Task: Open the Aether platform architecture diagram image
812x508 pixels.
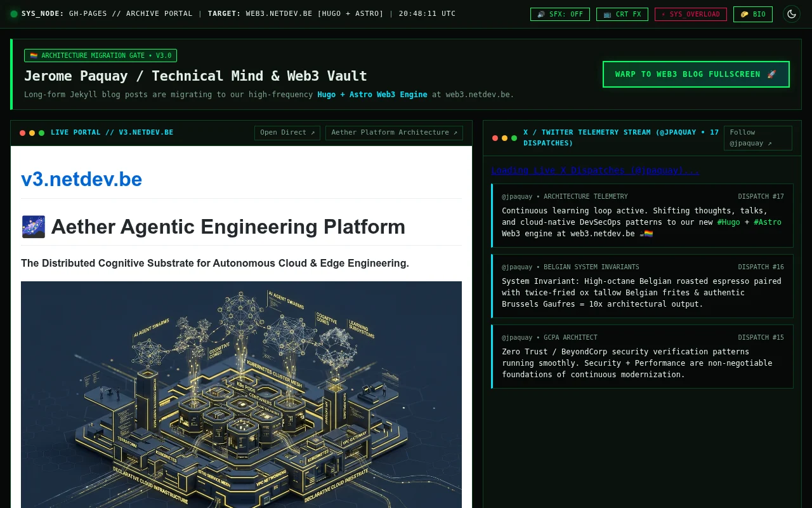Action: [241, 394]
